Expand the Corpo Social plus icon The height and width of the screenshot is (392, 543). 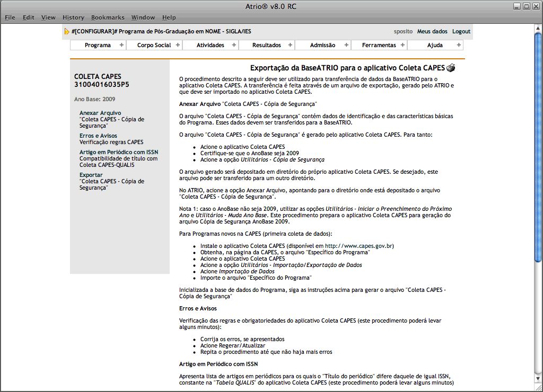[x=178, y=45]
